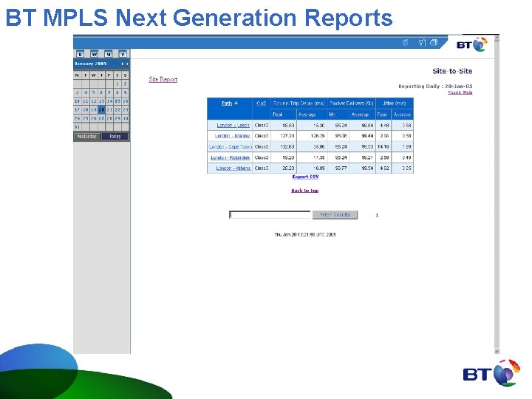Click the filter text input field
Viewport: 532px width, 399px height.
point(270,215)
